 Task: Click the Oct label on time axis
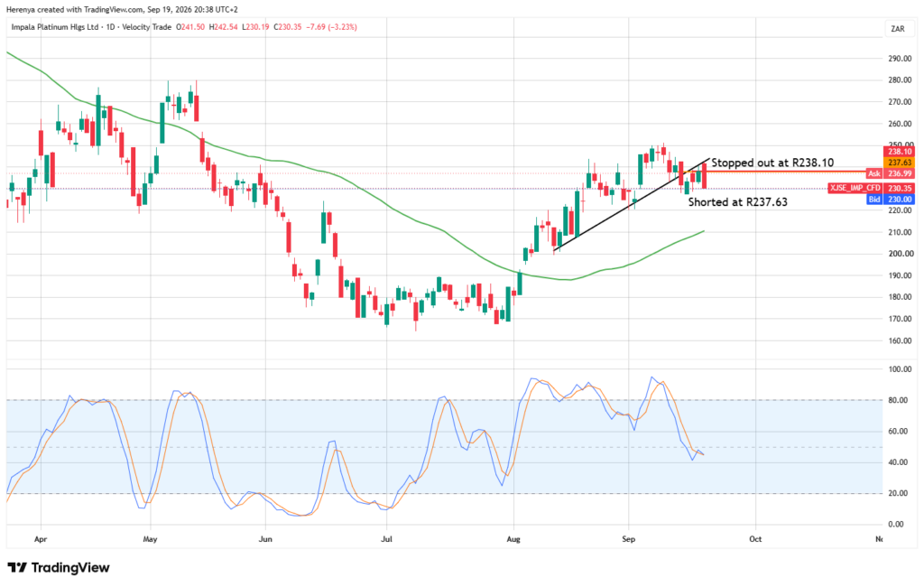coord(755,539)
